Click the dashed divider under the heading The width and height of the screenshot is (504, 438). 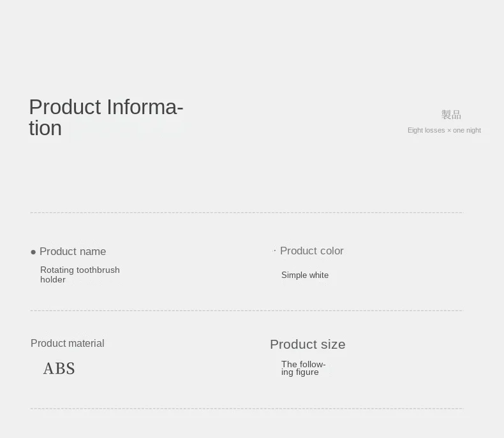coord(247,212)
